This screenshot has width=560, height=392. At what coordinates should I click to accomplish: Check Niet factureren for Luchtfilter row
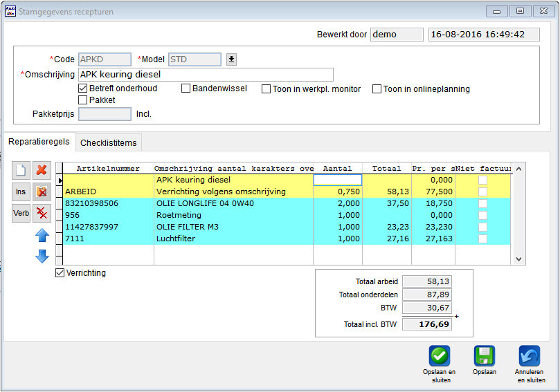[483, 239]
